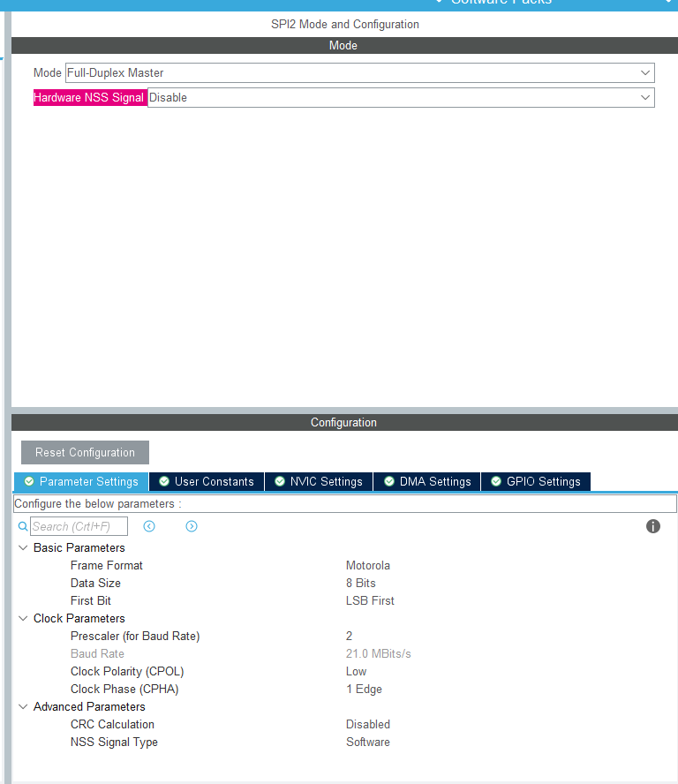Viewport: 678px width, 784px height.
Task: Switch to the User Constants tab
Action: coord(207,481)
